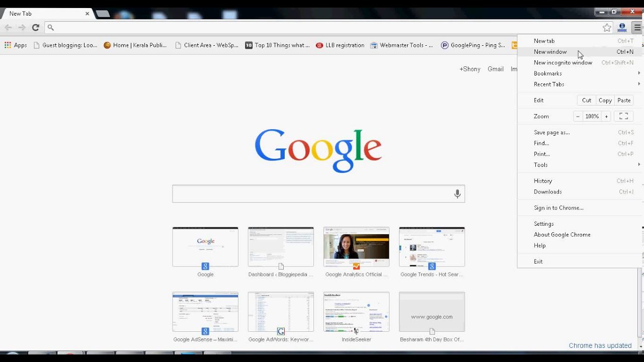Image resolution: width=644 pixels, height=362 pixels.
Task: Select About Google Chrome
Action: [x=580, y=235]
